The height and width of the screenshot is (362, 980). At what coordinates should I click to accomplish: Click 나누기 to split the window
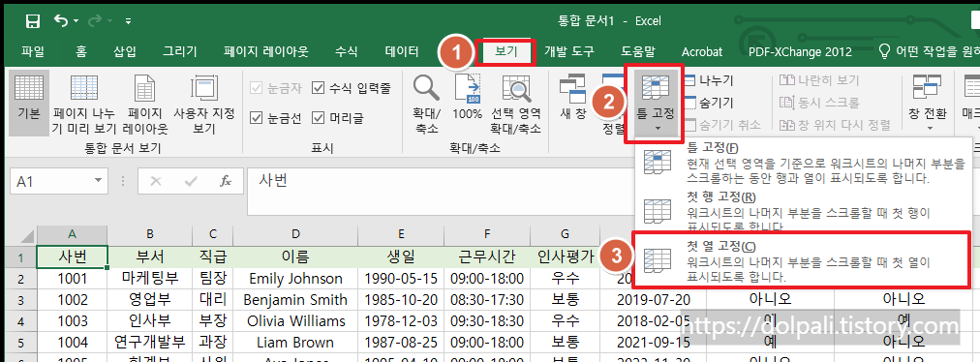coord(710,80)
